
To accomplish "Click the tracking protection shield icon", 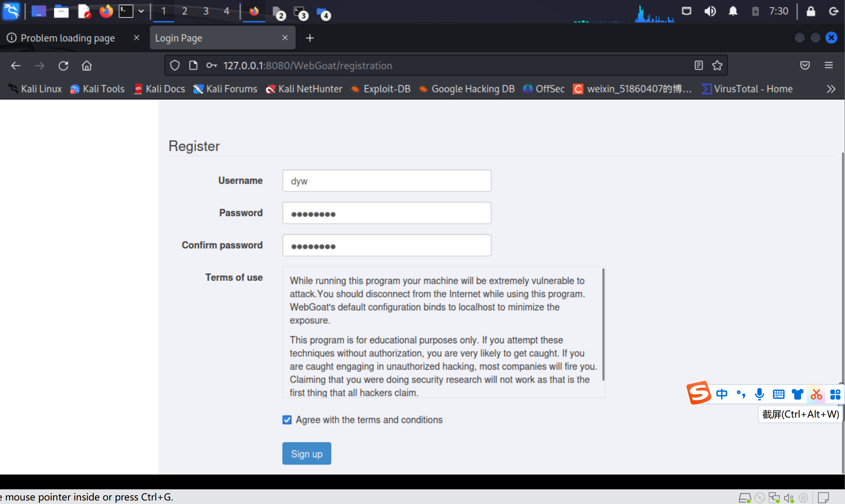I will 175,66.
